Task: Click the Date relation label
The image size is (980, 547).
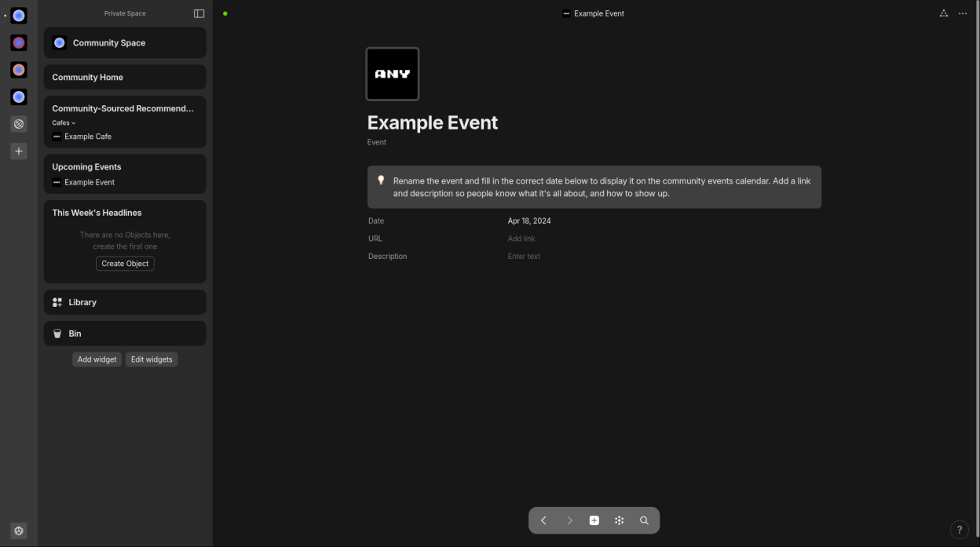Action: click(x=376, y=221)
